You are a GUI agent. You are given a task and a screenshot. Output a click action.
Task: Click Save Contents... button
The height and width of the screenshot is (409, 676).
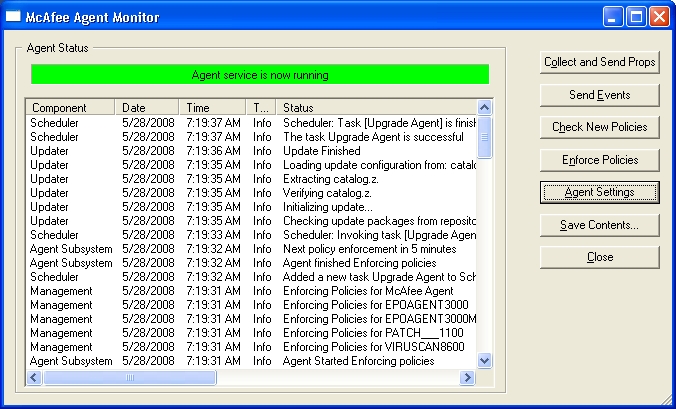(600, 225)
